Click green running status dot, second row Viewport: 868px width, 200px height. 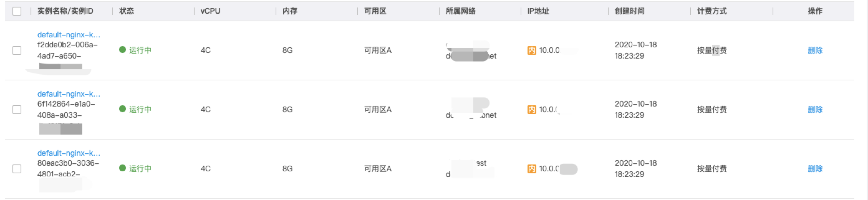pyautogui.click(x=122, y=109)
